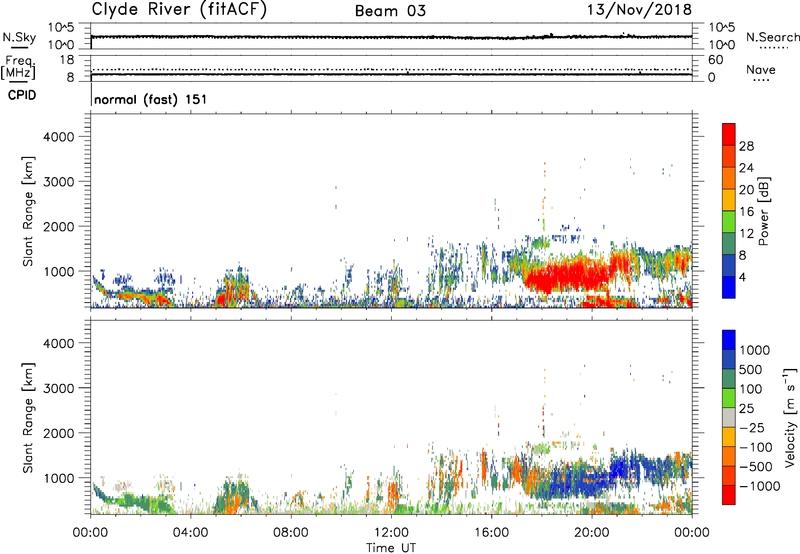
Task: Click the date '13/Nov/2018'
Action: [639, 9]
